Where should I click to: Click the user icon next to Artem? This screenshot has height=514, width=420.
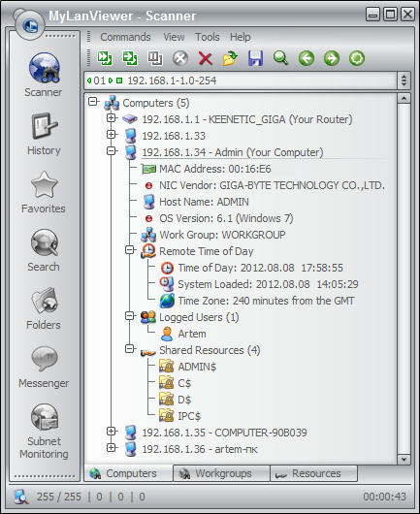167,334
